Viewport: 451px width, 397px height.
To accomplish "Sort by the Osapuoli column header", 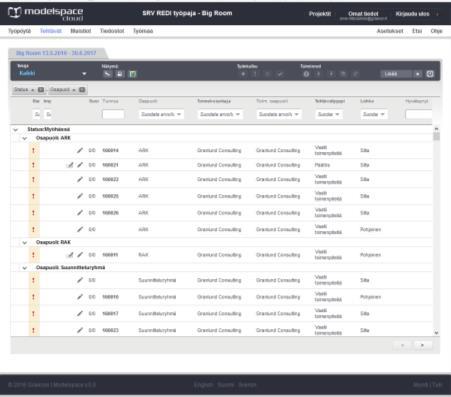I will (148, 101).
